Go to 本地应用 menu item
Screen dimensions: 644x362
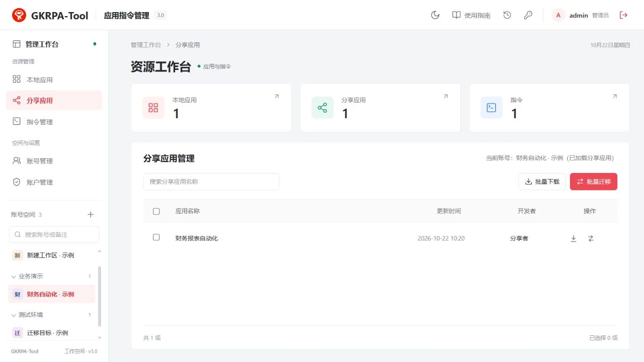pyautogui.click(x=54, y=79)
